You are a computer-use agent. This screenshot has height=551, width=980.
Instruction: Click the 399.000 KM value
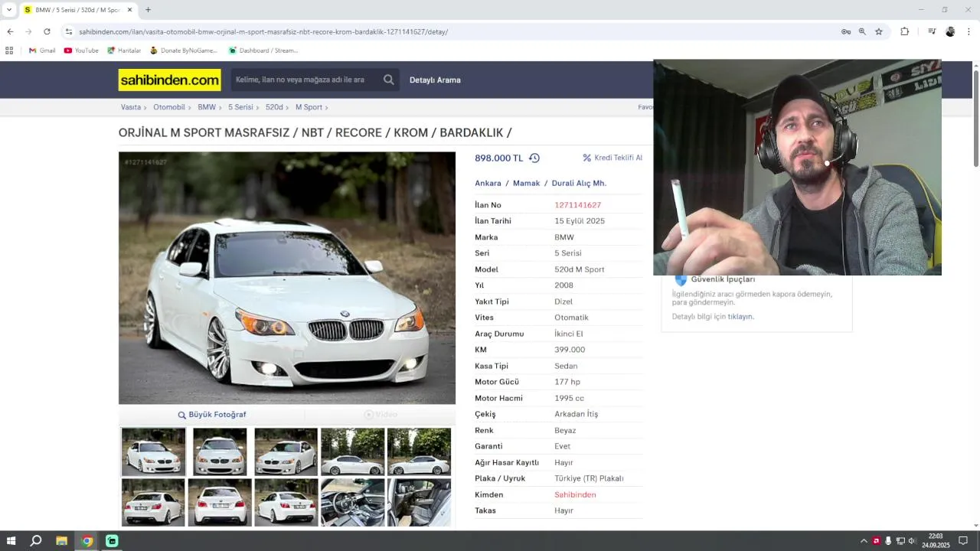(570, 350)
